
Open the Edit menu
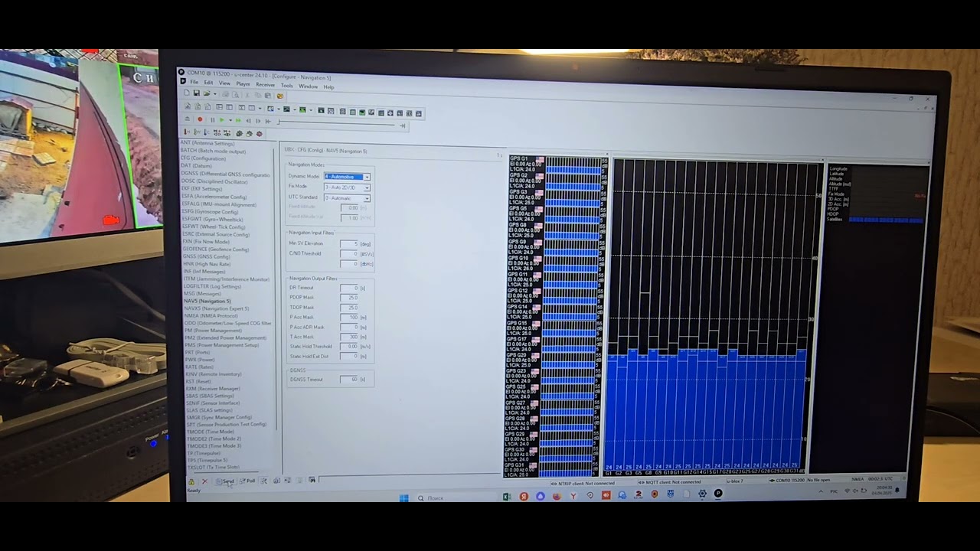[x=208, y=83]
